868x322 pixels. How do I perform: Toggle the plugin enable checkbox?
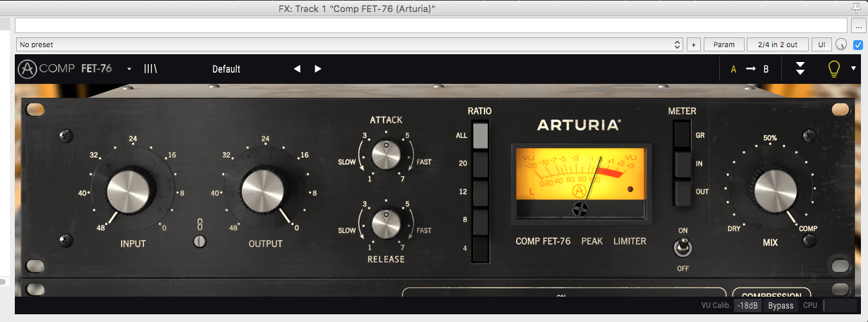coord(857,44)
